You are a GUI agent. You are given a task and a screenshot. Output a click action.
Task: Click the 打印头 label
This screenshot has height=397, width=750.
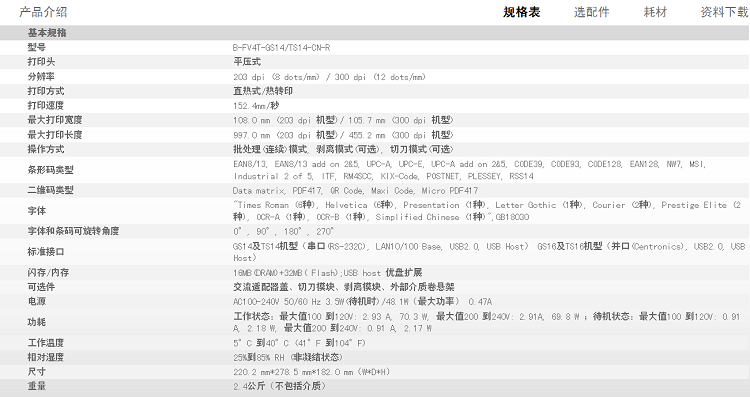coord(41,62)
